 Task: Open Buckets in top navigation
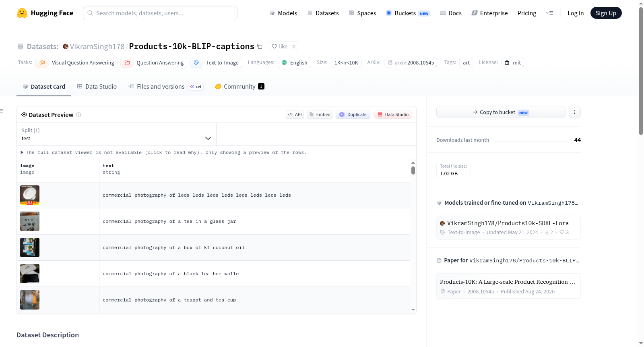[x=408, y=13]
